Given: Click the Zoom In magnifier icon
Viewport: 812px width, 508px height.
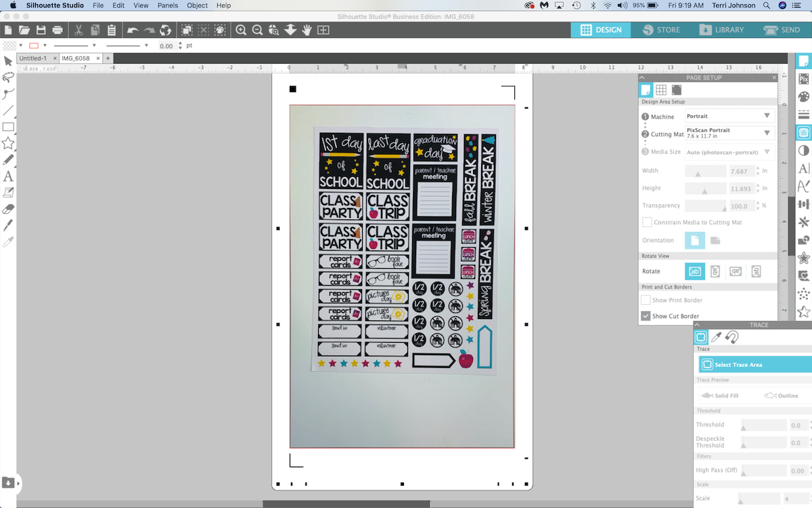Looking at the screenshot, I should click(x=241, y=30).
